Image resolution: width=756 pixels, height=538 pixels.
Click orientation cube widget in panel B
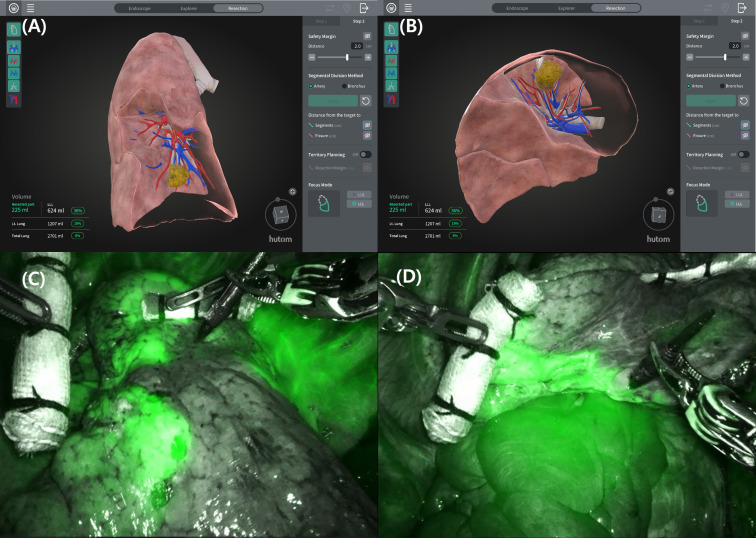click(x=658, y=215)
